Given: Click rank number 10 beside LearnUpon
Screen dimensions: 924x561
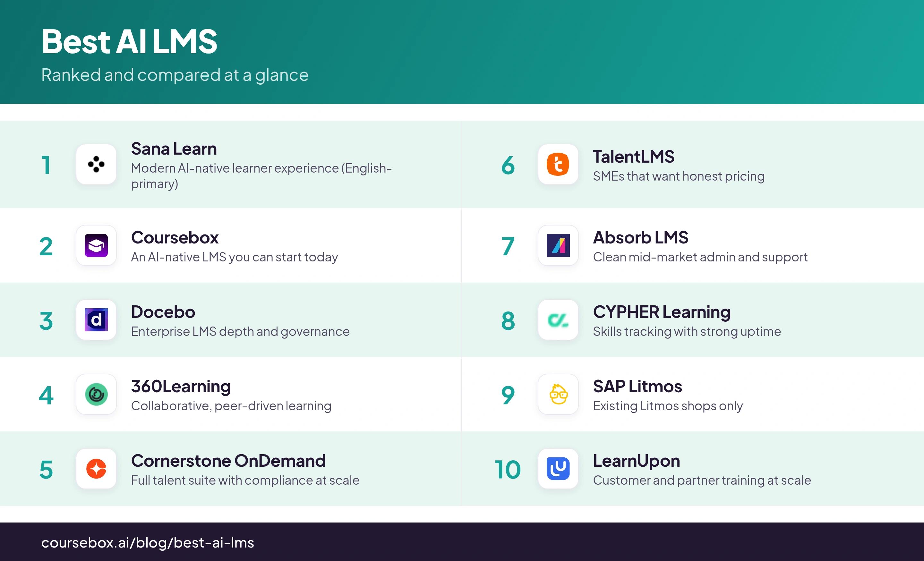Looking at the screenshot, I should point(508,470).
